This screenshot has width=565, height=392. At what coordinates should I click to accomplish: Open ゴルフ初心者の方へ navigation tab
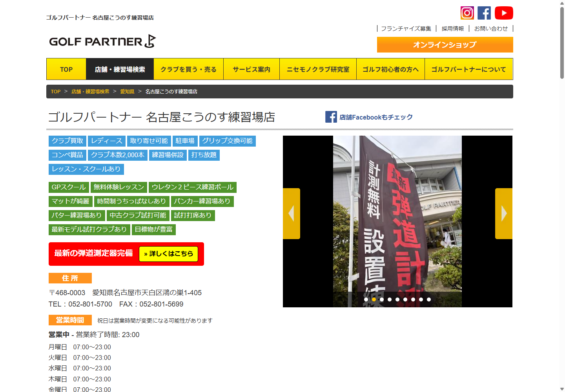point(390,69)
